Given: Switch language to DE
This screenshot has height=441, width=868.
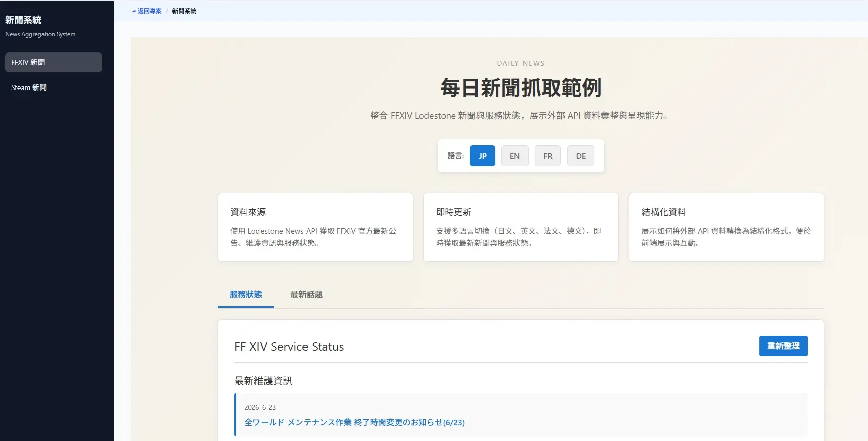Looking at the screenshot, I should 581,156.
